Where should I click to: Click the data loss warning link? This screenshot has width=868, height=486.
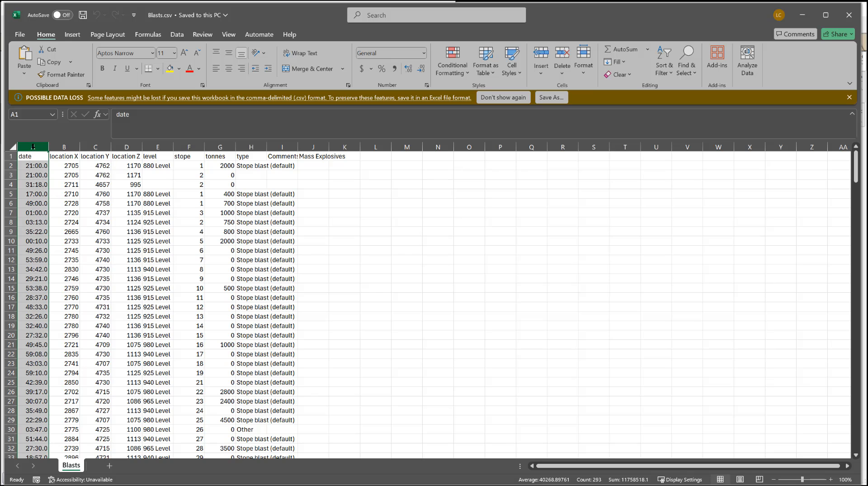pos(279,97)
